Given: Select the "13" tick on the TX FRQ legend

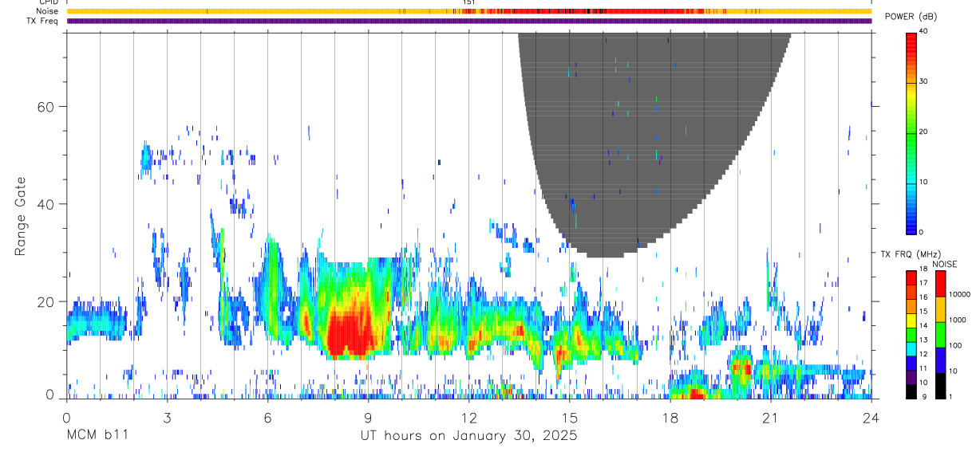Looking at the screenshot, I should click(x=924, y=340).
